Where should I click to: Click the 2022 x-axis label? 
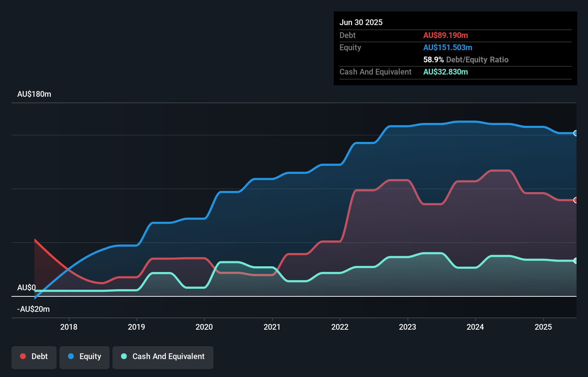[340, 327]
